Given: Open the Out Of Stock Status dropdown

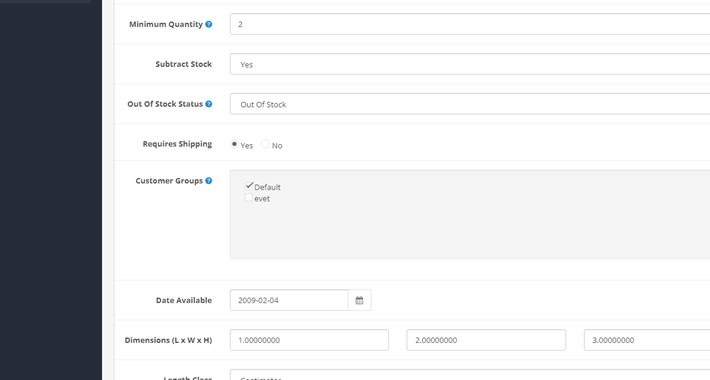Looking at the screenshot, I should [x=470, y=104].
